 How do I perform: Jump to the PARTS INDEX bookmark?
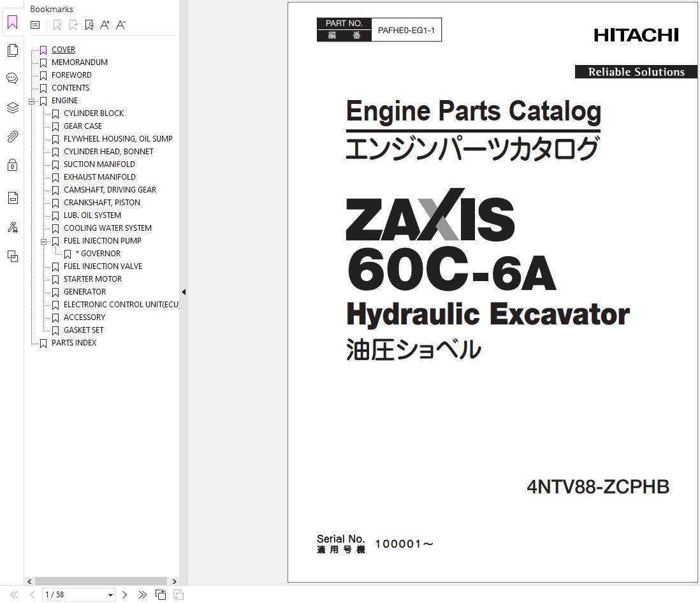click(x=73, y=343)
